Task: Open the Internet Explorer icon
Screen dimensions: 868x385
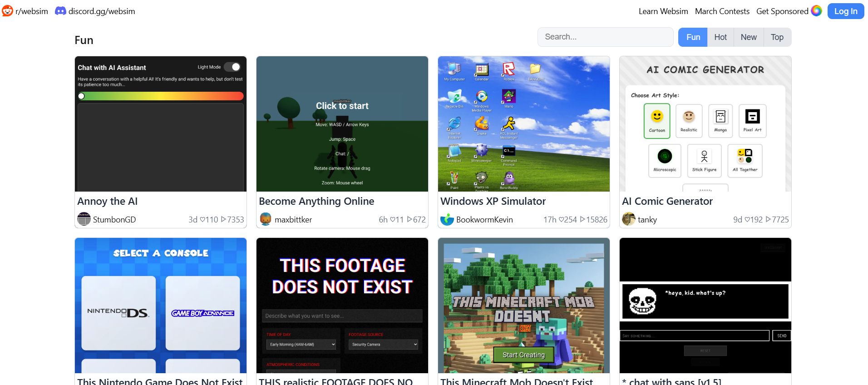Action: (x=454, y=128)
